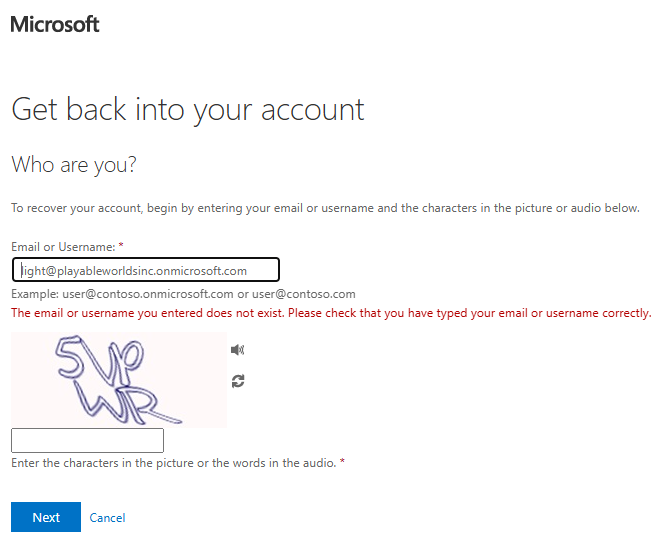
Task: Focus the CAPTCHA characters text box
Action: coord(87,440)
